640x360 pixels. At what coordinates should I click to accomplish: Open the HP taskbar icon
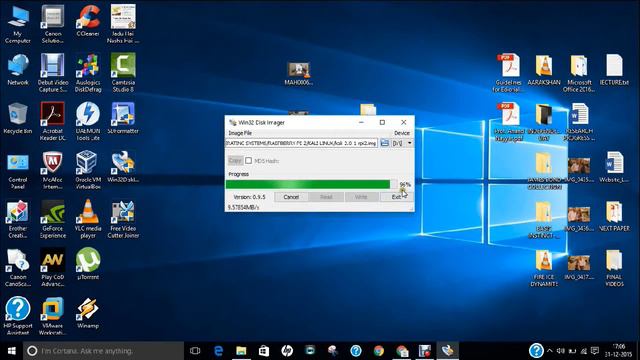pos(287,351)
